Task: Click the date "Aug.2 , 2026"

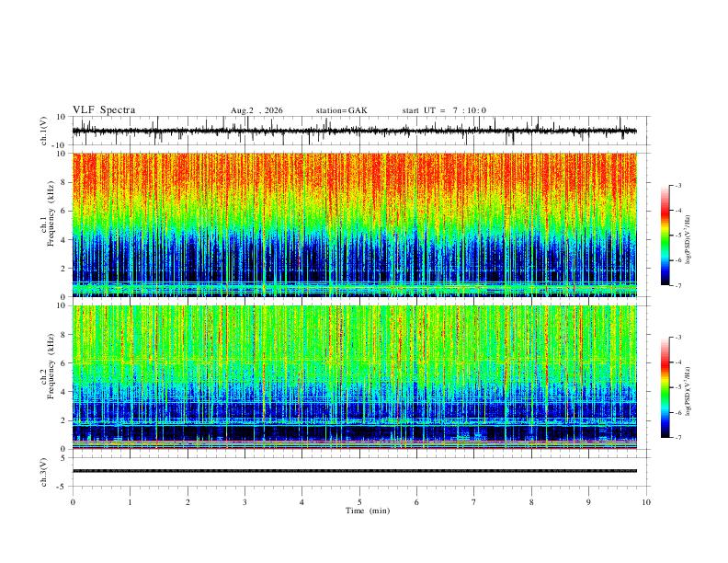Action: tap(256, 110)
